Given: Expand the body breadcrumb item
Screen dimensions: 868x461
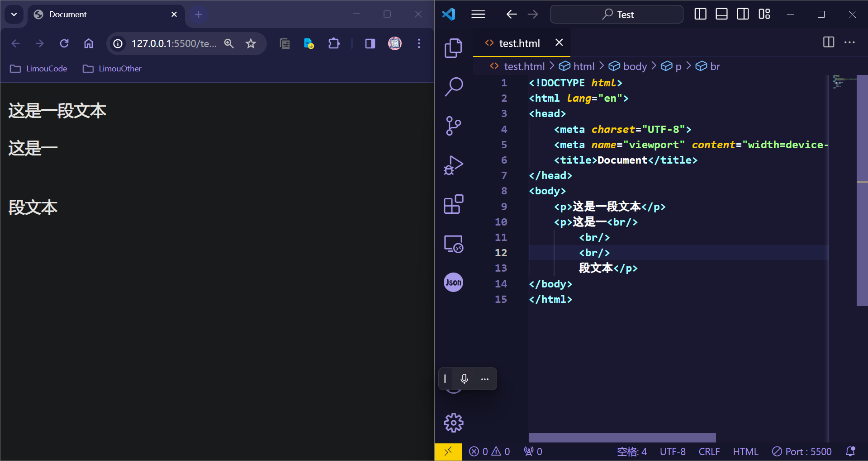Looking at the screenshot, I should point(634,66).
